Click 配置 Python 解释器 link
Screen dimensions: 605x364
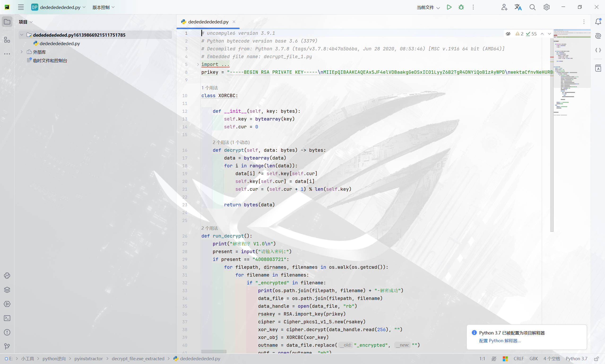pyautogui.click(x=500, y=341)
